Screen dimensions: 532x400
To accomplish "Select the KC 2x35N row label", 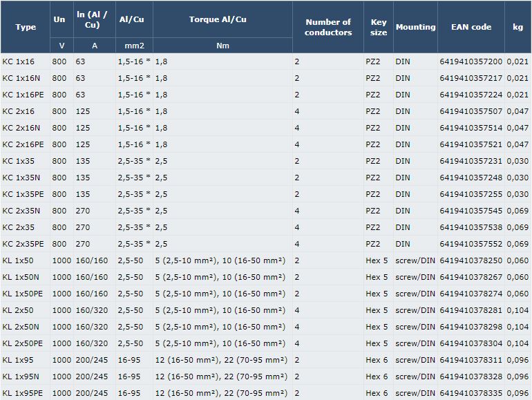I will [x=21, y=211].
